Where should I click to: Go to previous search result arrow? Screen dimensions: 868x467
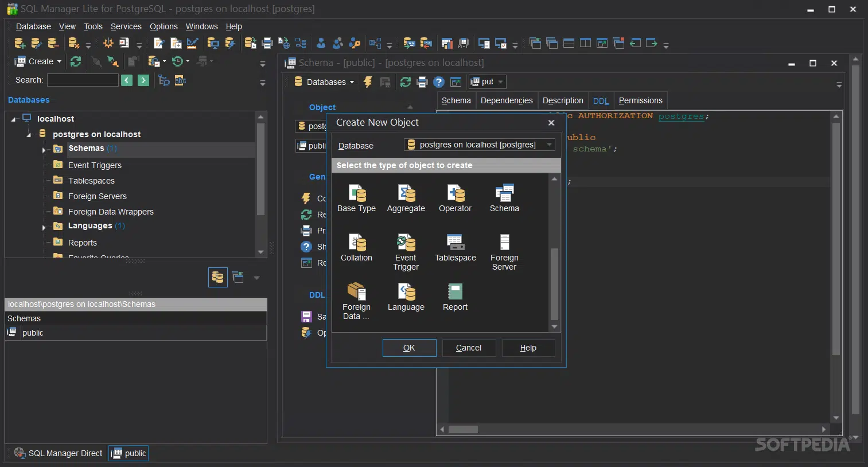click(x=127, y=80)
